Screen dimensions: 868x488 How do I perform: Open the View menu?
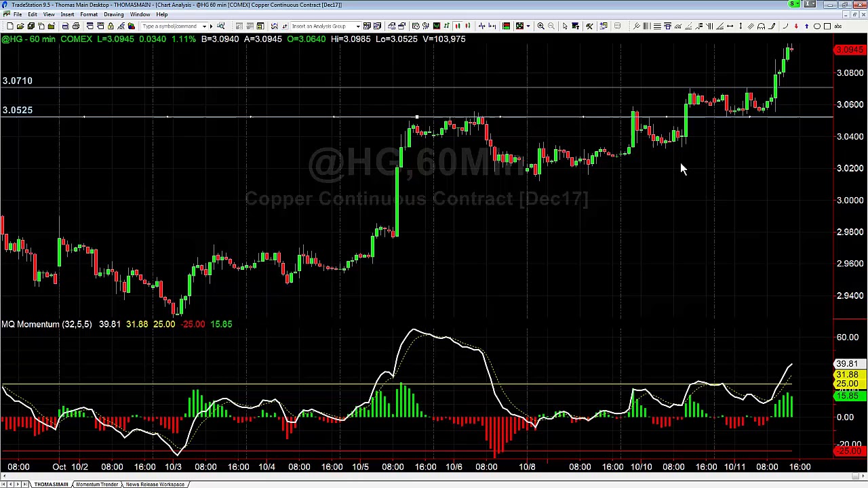pyautogui.click(x=49, y=14)
